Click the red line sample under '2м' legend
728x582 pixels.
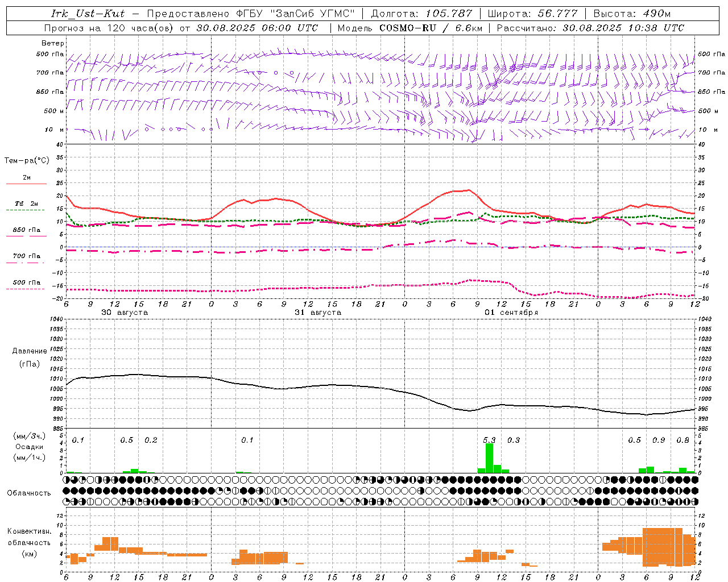pos(26,184)
